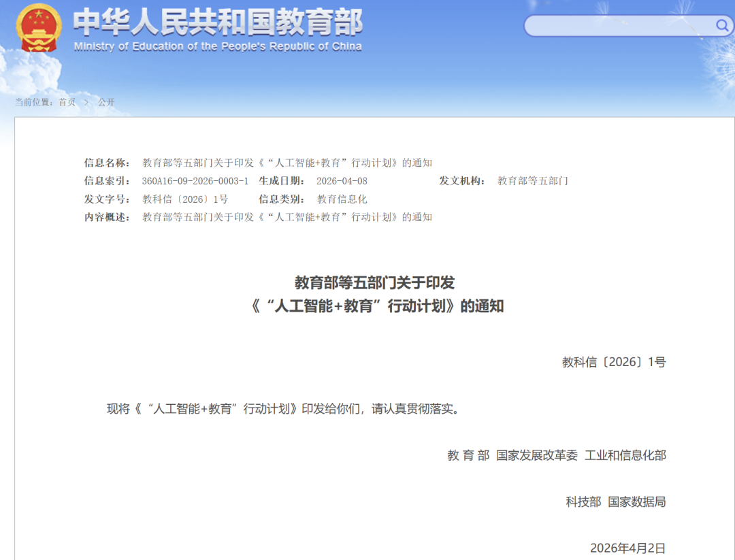Click the Ministry of Education site banner title
The width and height of the screenshot is (735, 560).
[x=218, y=24]
